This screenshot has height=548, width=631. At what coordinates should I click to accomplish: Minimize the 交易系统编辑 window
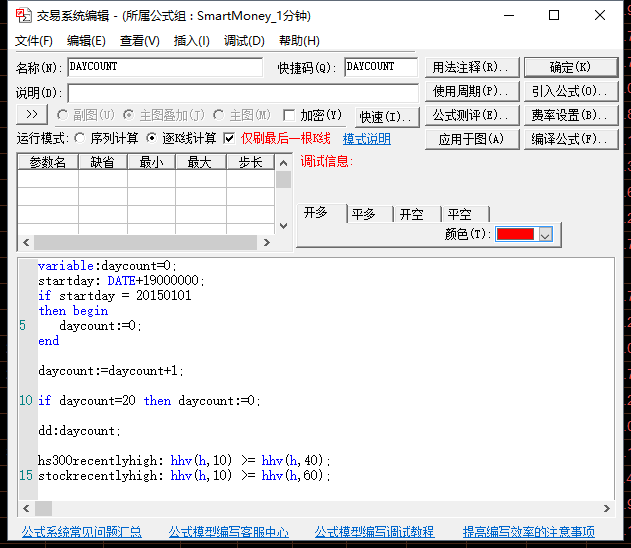tap(509, 16)
